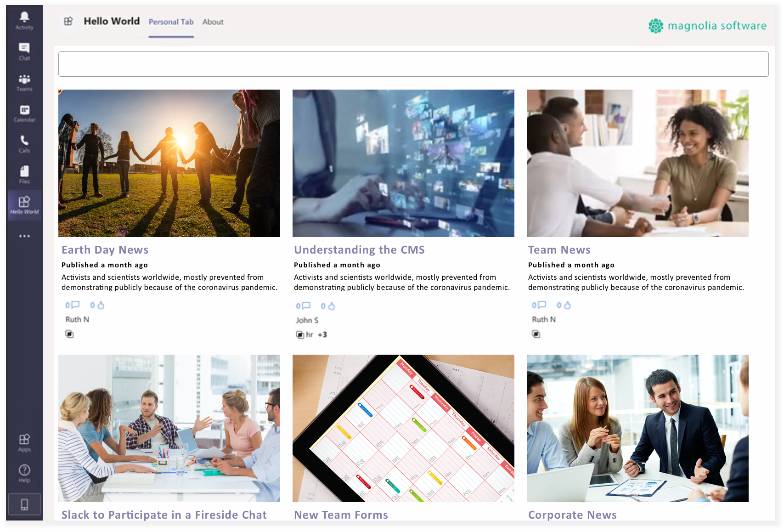Click inside the search field

click(x=413, y=64)
